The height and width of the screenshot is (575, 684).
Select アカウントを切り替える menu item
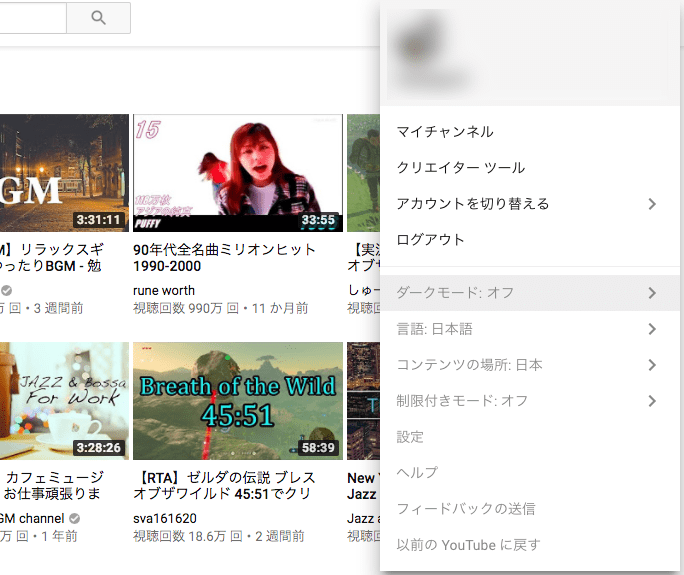pyautogui.click(x=530, y=204)
